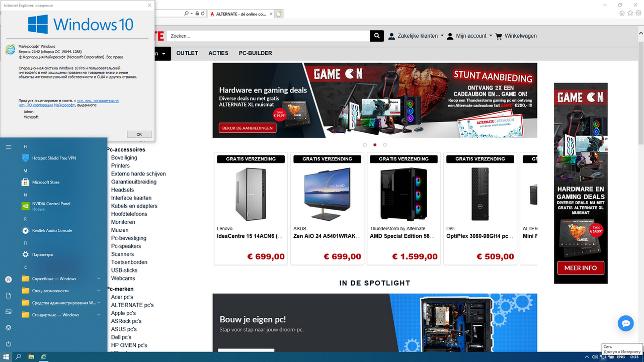Click the clock showing 0:33
The width and height of the screenshot is (644, 362).
[x=634, y=357]
